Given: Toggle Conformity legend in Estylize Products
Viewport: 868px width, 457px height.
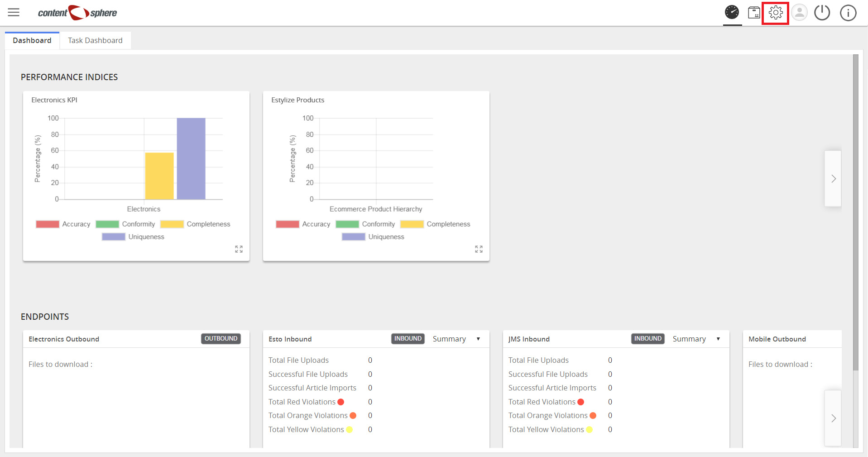Looking at the screenshot, I should point(365,224).
